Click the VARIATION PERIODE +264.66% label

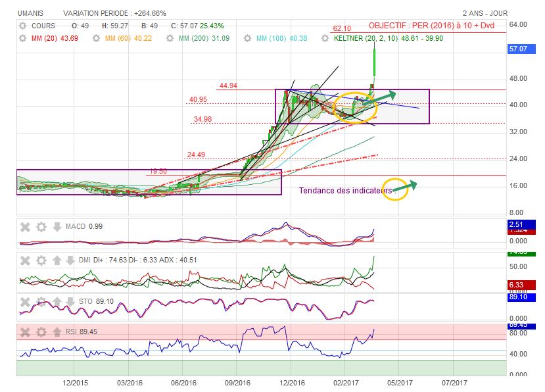click(x=114, y=13)
